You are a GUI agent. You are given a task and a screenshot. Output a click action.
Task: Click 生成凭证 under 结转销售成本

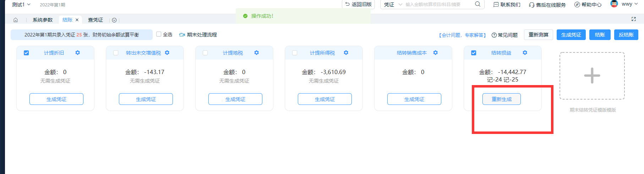click(x=414, y=99)
